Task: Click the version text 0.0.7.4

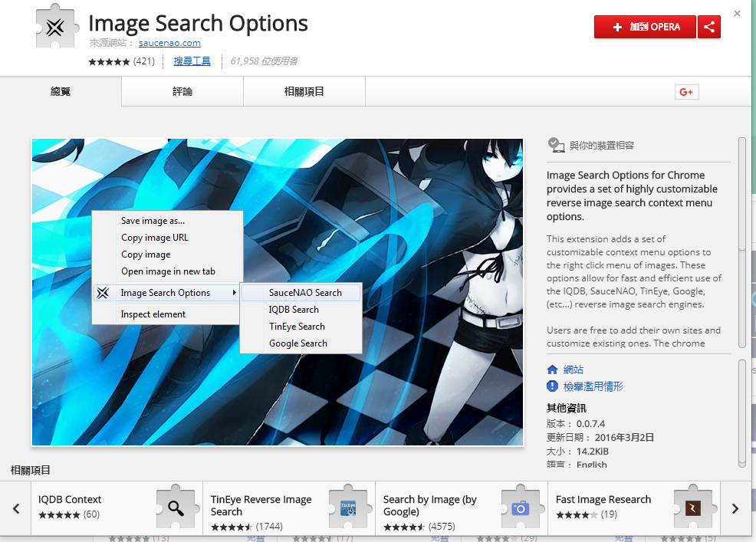Action: point(590,424)
